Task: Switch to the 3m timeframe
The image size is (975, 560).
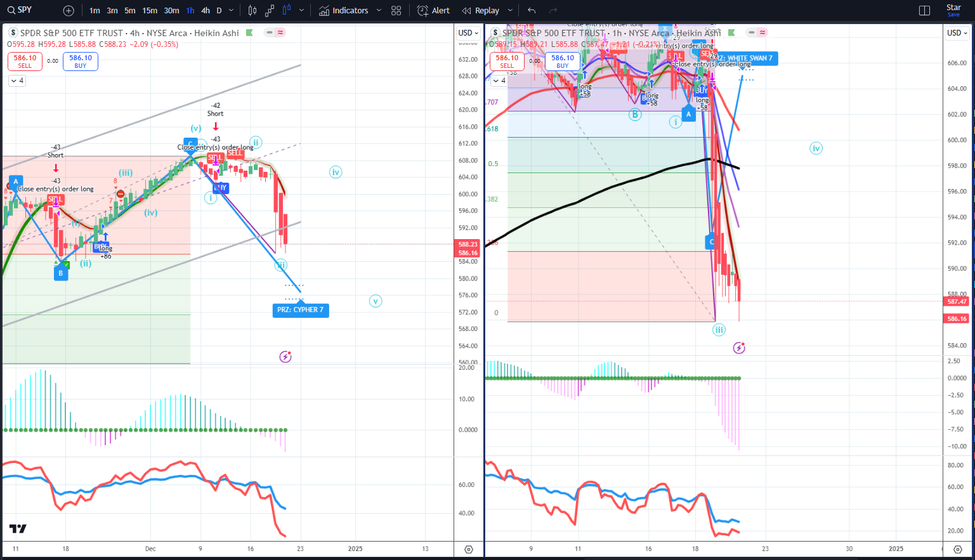Action: pyautogui.click(x=112, y=11)
